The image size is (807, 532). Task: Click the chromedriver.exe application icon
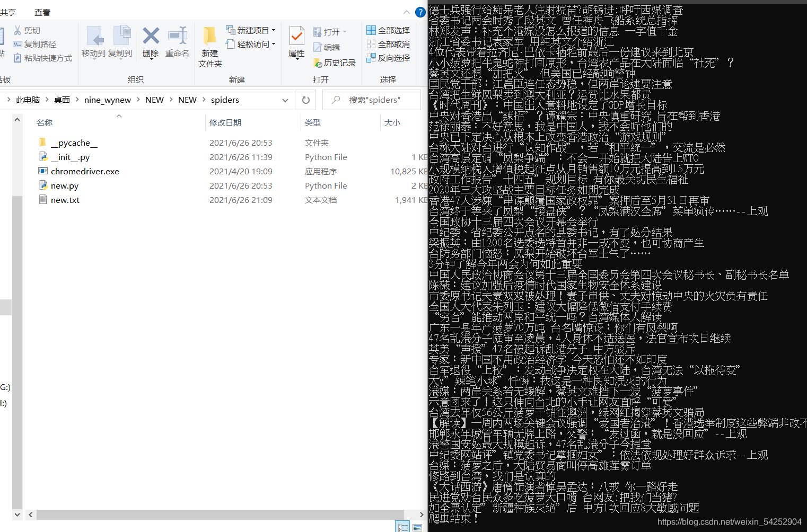pyautogui.click(x=43, y=171)
